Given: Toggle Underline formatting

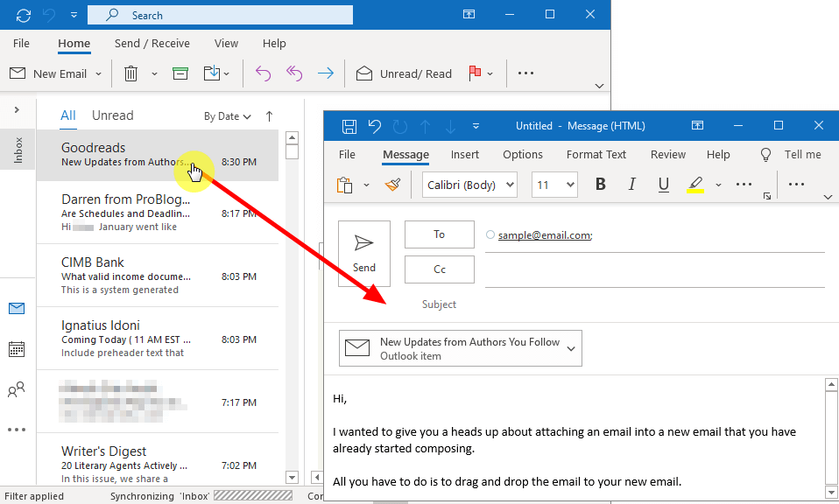Looking at the screenshot, I should pos(664,185).
